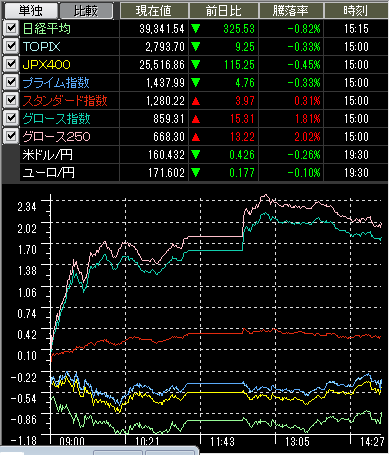
Task: Click the 859.31 current value
Action: tap(169, 119)
